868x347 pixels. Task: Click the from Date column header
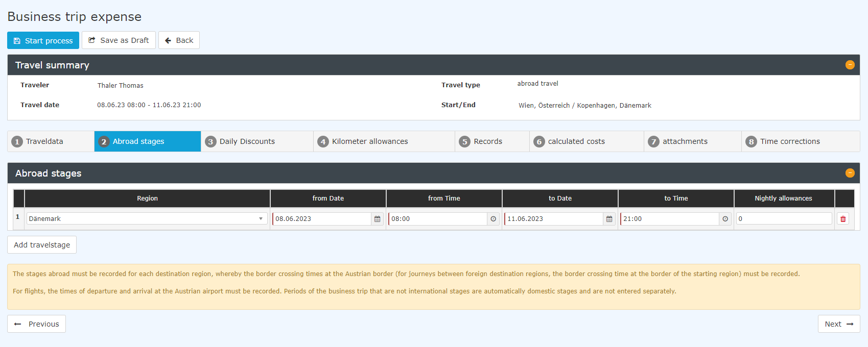328,199
